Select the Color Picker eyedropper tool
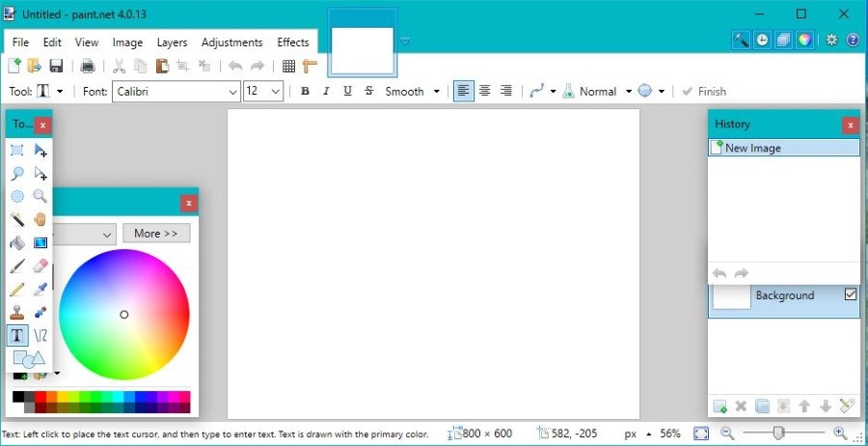The image size is (868, 446). pyautogui.click(x=41, y=289)
